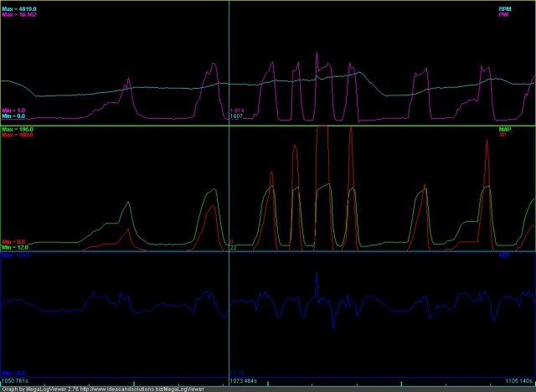Click the RPM Min = 0.0 readout in top graph

tap(14, 116)
